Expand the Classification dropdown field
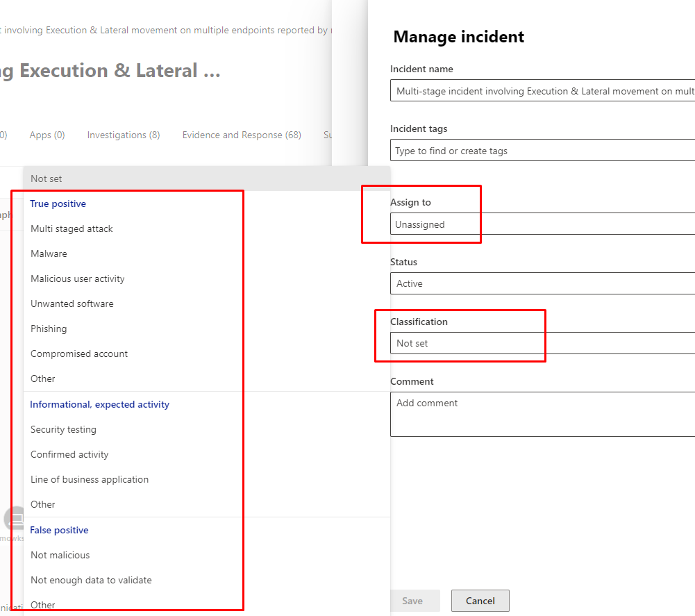This screenshot has width=695, height=616. (542, 343)
